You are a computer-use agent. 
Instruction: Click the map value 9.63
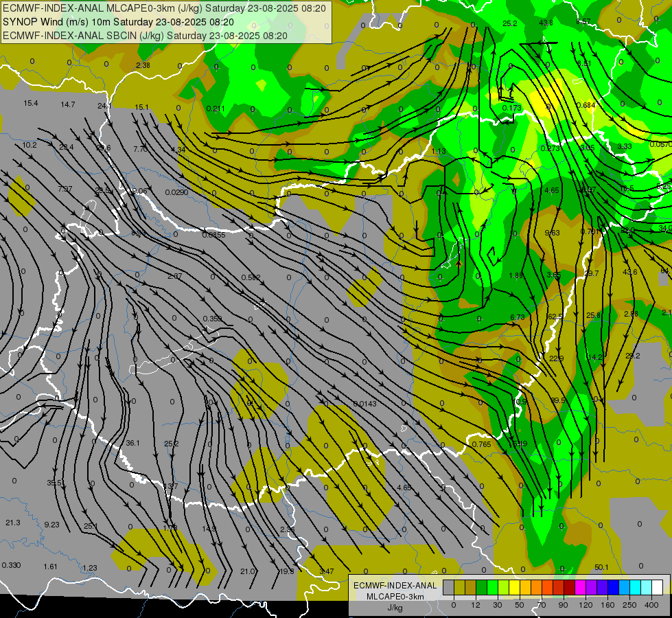553,233
